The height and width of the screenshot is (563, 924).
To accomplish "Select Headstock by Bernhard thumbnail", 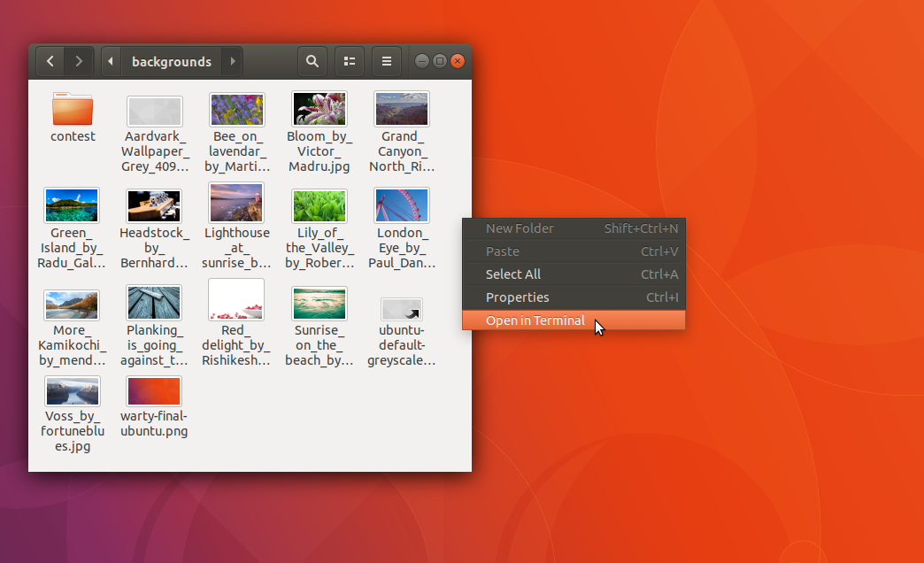I will click(x=154, y=205).
